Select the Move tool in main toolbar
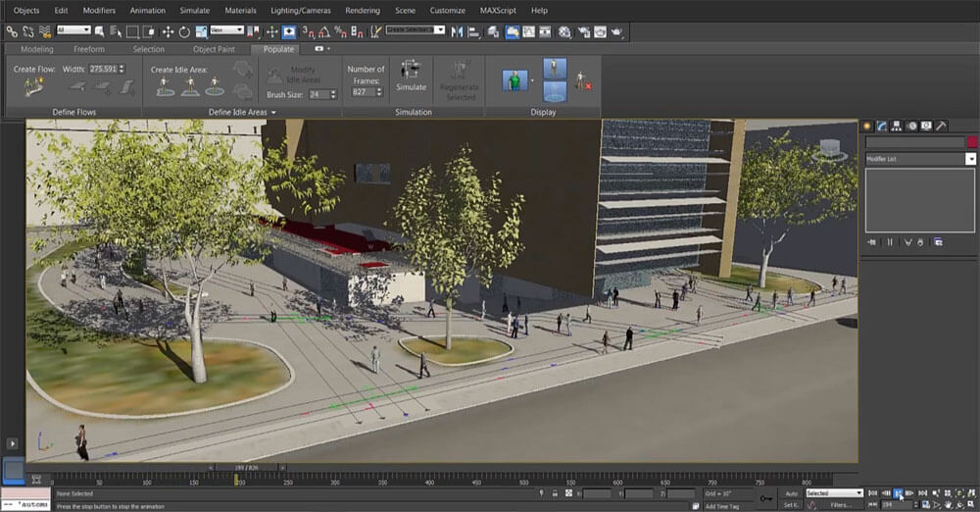 pyautogui.click(x=168, y=31)
